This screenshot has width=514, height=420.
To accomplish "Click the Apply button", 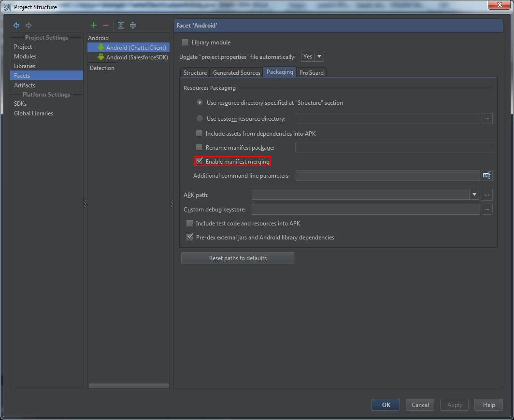I will [454, 405].
